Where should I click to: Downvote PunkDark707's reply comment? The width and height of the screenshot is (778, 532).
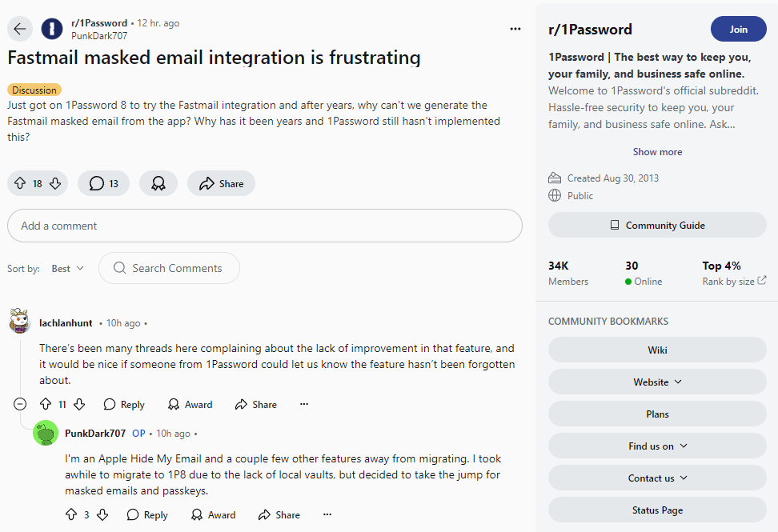(x=102, y=514)
